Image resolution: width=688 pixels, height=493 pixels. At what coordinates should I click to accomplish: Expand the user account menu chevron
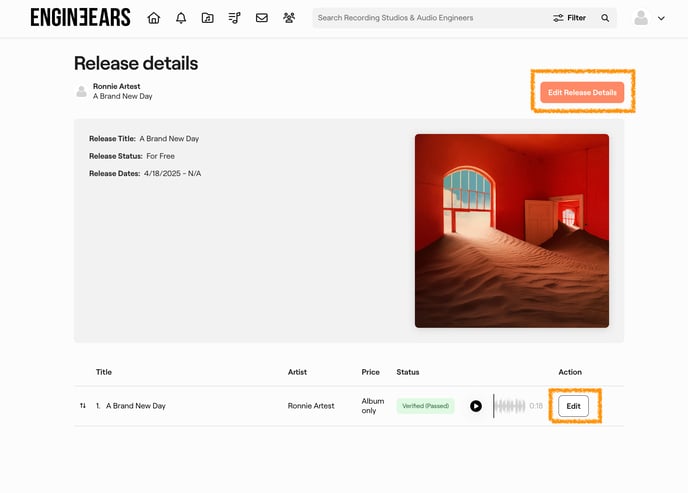661,18
